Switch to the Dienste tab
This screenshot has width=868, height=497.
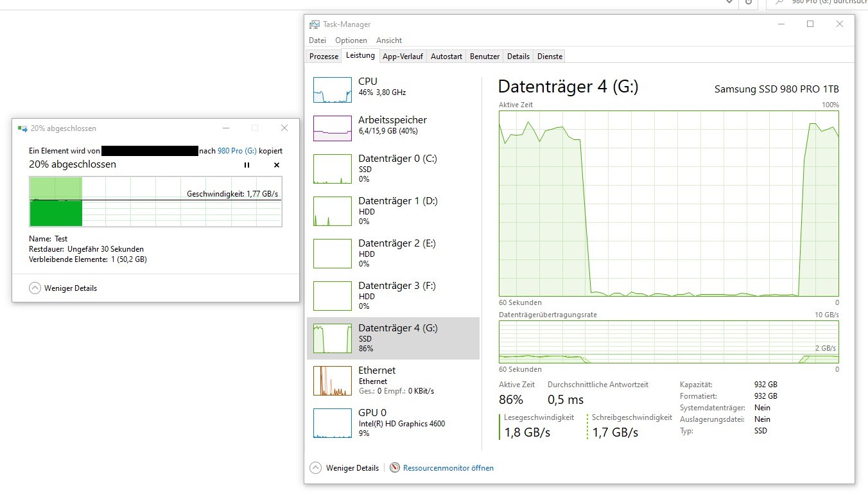[550, 57]
